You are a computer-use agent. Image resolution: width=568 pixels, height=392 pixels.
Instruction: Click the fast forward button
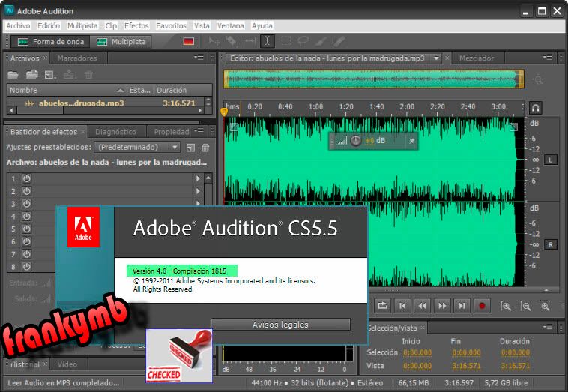click(442, 306)
